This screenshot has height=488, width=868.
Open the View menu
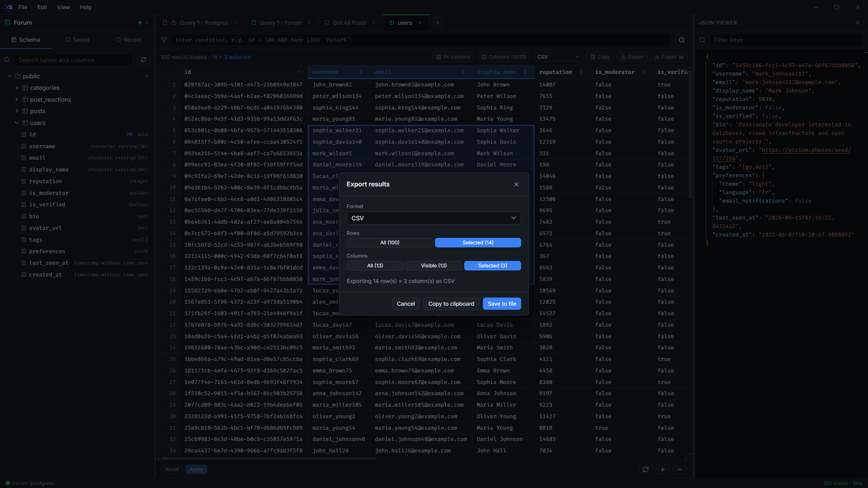[63, 7]
